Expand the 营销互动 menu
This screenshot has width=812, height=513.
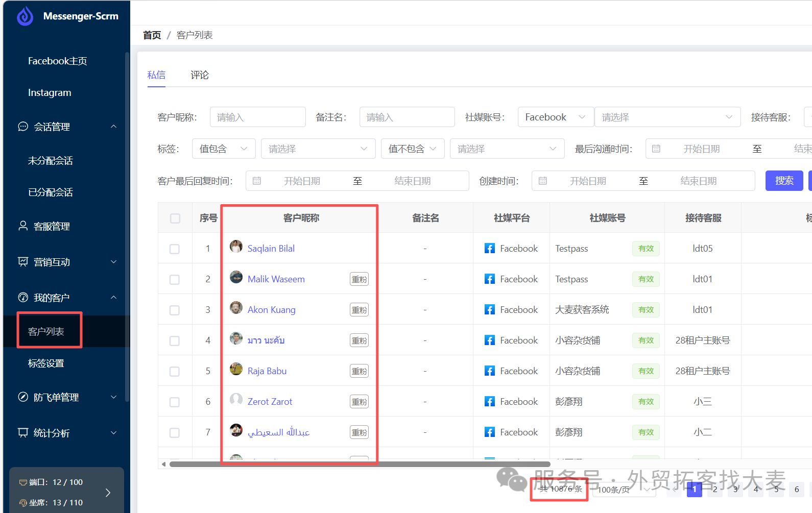[x=114, y=262]
